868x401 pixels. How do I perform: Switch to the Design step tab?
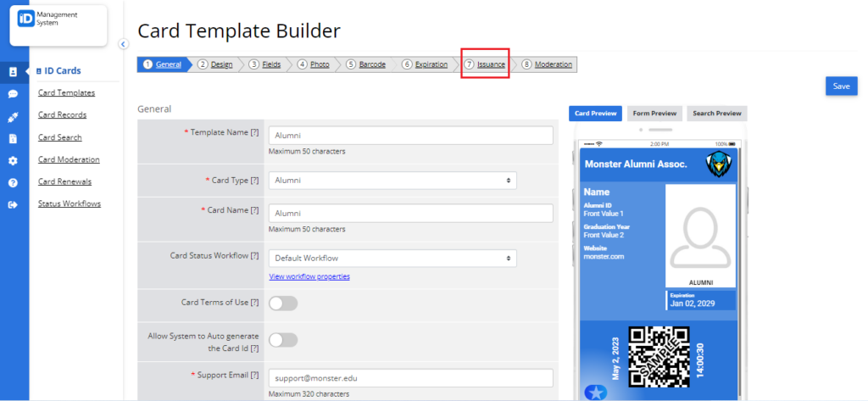click(x=216, y=64)
